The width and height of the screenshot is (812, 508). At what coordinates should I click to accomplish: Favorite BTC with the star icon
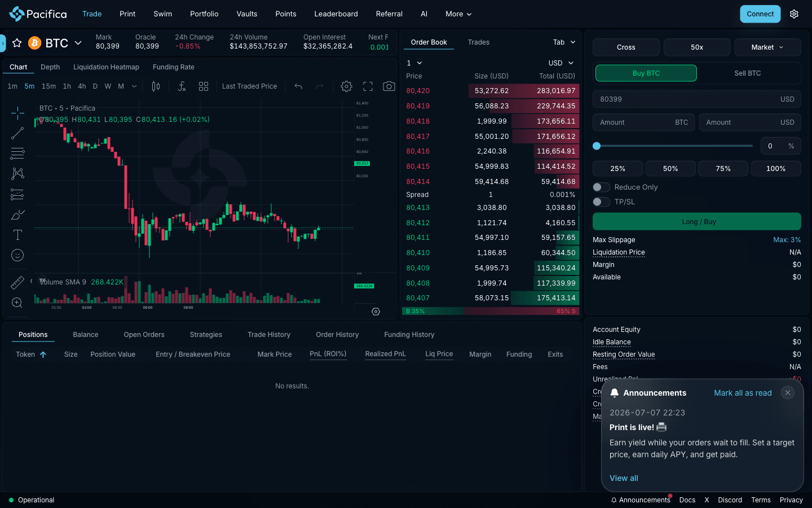coord(17,43)
